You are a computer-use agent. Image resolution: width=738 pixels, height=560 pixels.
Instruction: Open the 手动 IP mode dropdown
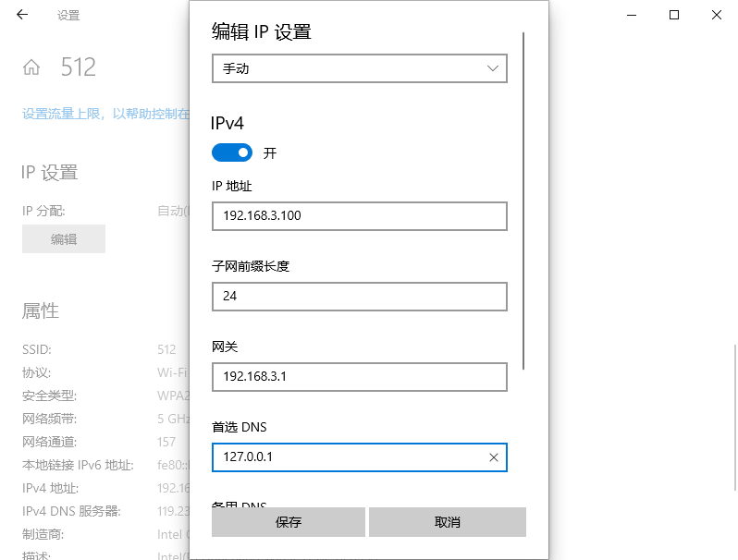point(360,68)
